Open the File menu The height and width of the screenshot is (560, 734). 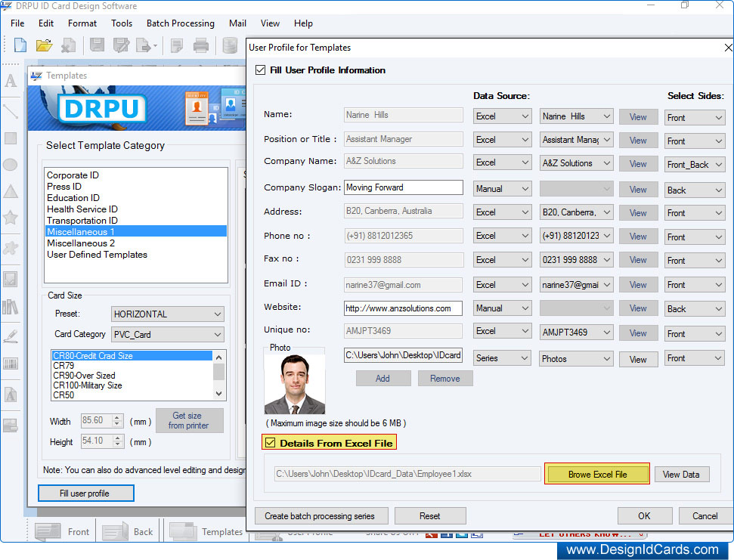pos(17,23)
